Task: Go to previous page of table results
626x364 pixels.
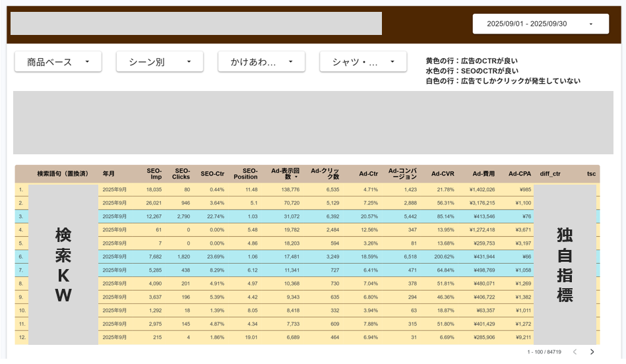Action: (574, 352)
